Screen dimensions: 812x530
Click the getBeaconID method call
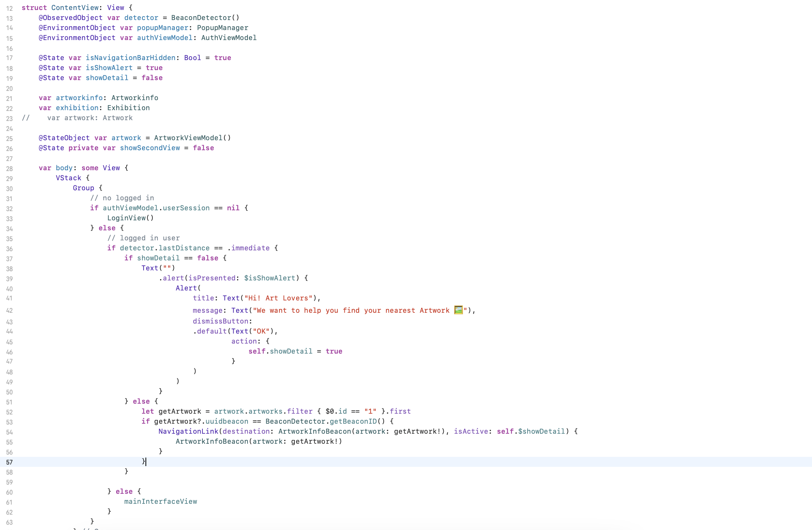point(353,421)
